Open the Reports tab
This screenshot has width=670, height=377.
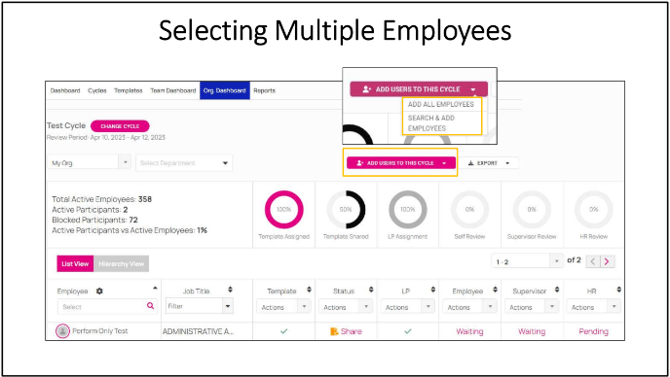pos(264,91)
